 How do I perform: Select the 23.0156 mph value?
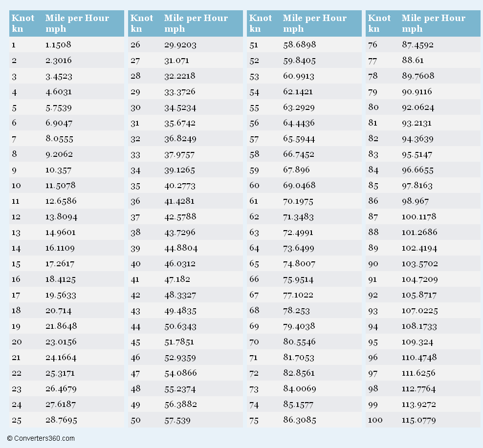(61, 342)
